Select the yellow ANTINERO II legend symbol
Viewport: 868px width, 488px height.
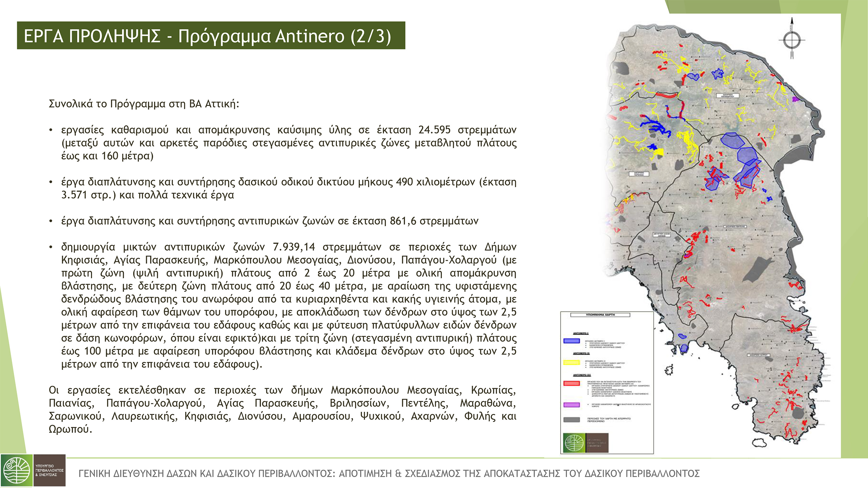(x=572, y=362)
